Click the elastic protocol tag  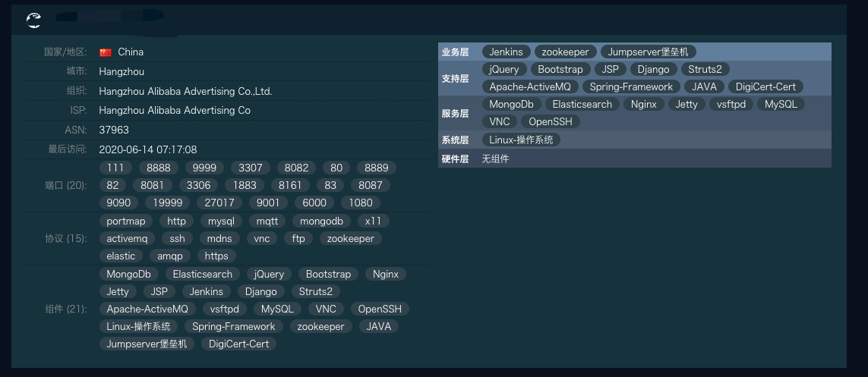121,256
